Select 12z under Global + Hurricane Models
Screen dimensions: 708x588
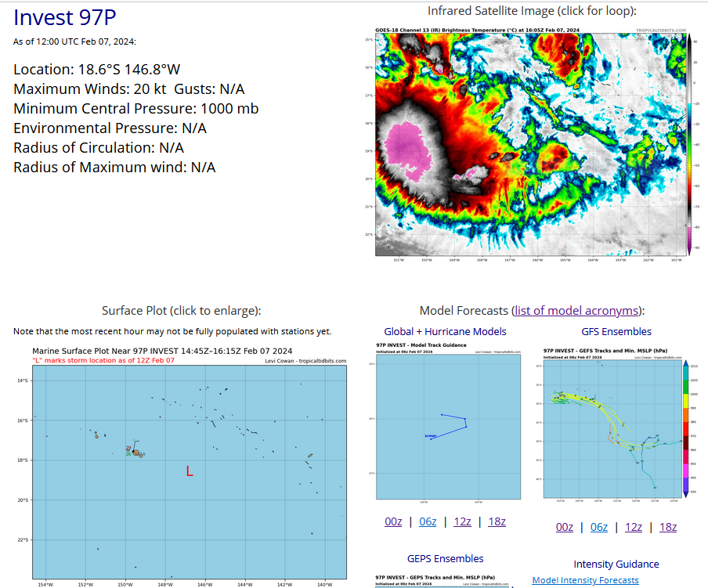pos(462,522)
